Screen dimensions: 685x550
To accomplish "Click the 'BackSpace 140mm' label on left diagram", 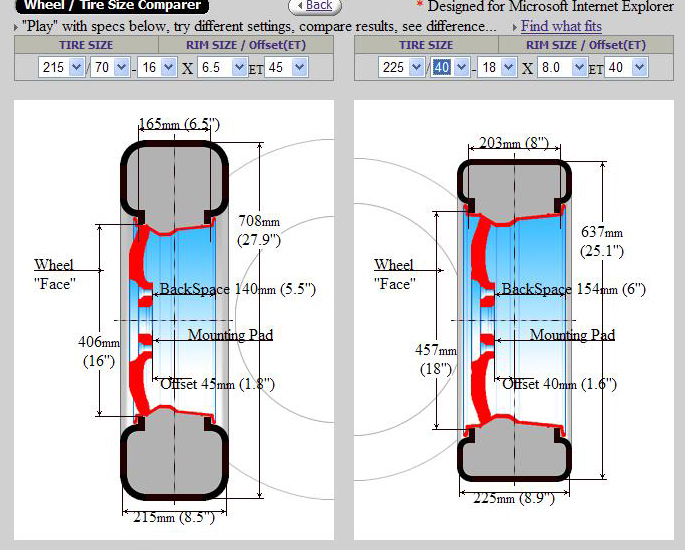I will pos(237,289).
